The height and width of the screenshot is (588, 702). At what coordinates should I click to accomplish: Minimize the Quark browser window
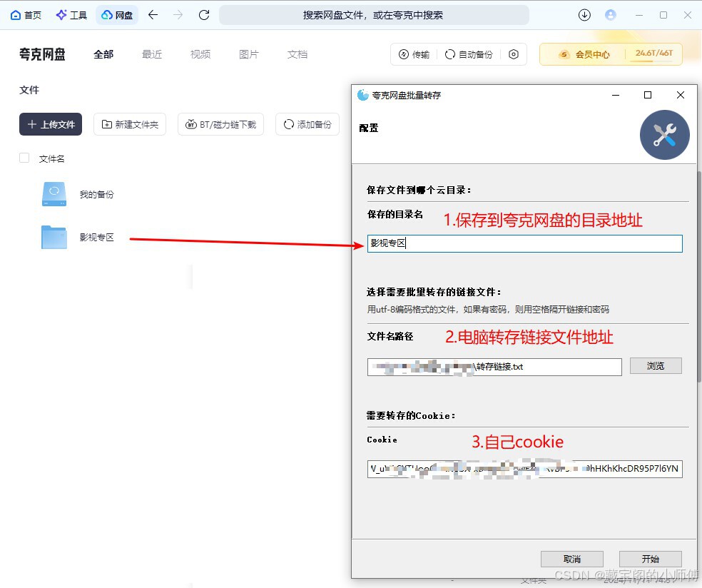point(639,15)
